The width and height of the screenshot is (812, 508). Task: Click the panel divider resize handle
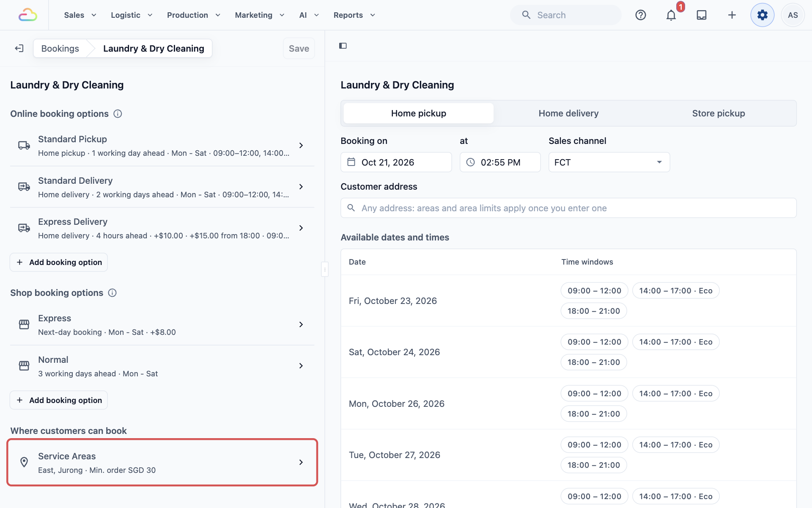325,269
